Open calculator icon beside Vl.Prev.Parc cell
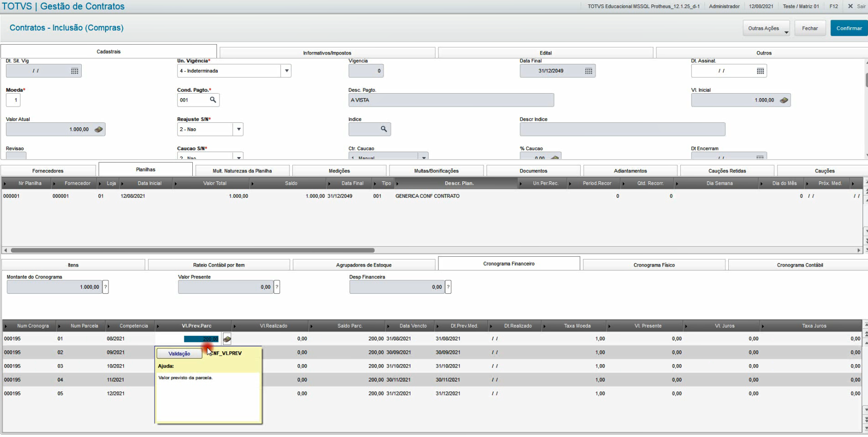Image resolution: width=868 pixels, height=437 pixels. (x=227, y=339)
